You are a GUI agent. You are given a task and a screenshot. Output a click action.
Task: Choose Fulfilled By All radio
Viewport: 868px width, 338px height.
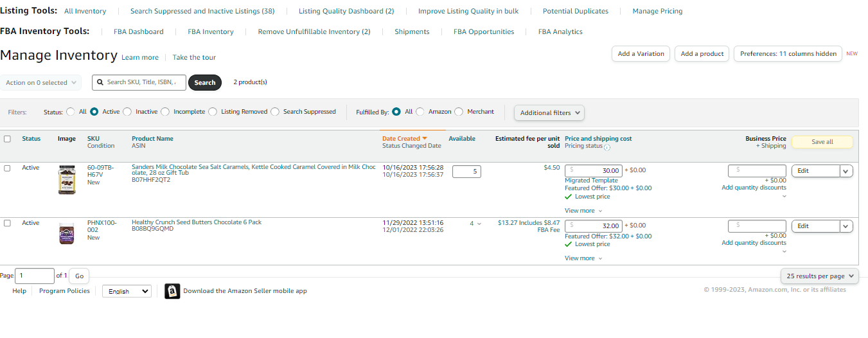(x=396, y=112)
